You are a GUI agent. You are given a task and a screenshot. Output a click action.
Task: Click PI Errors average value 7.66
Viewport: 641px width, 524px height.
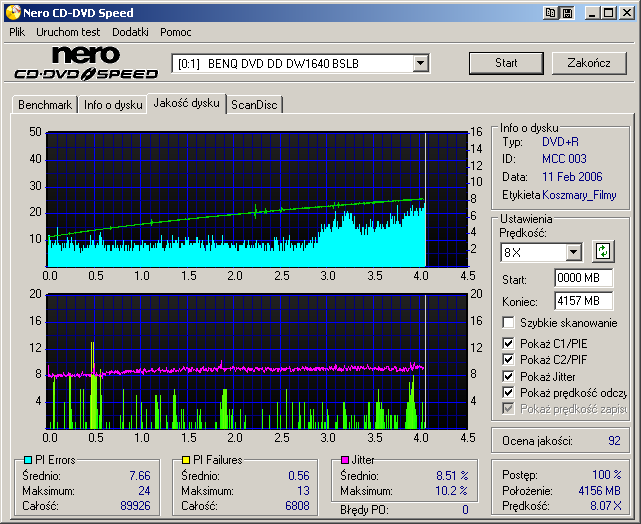click(140, 476)
